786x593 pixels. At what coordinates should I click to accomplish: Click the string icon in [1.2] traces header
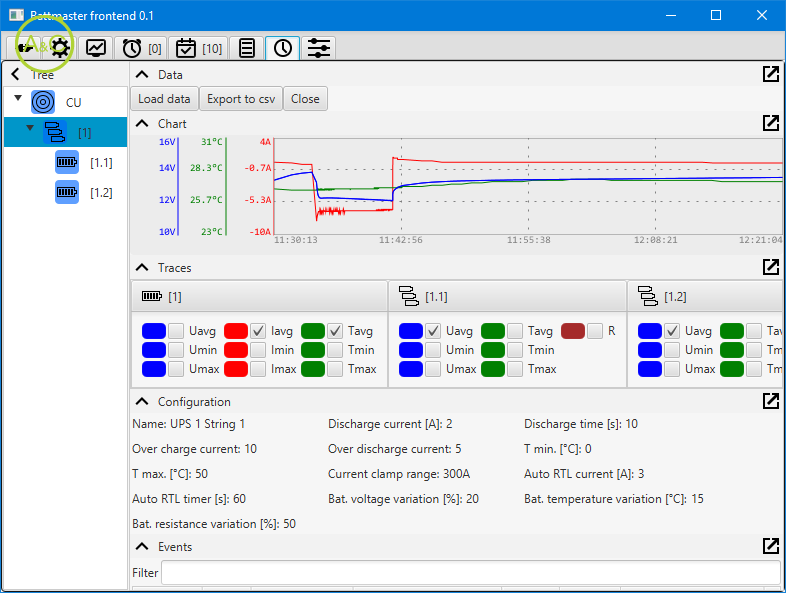(x=648, y=296)
